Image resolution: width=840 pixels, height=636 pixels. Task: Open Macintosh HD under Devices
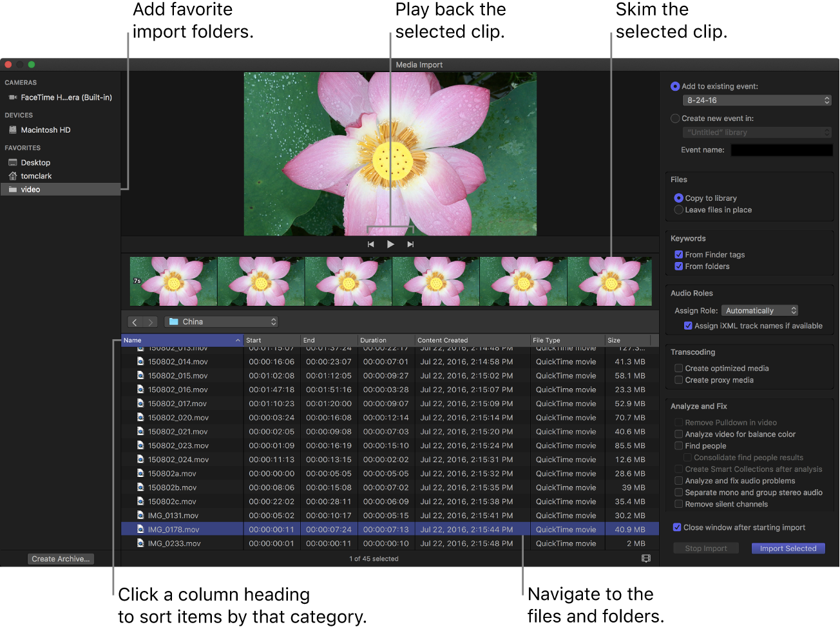[46, 129]
